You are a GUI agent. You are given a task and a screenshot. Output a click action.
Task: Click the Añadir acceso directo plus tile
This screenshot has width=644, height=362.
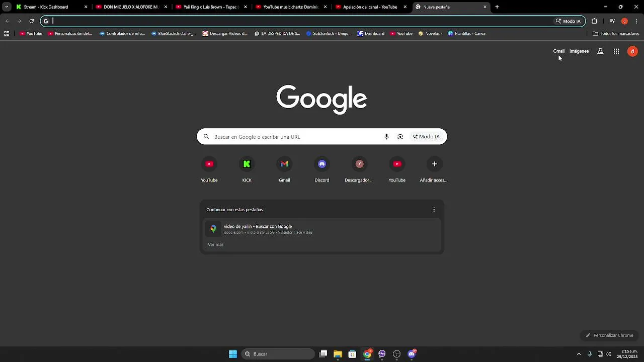tap(434, 169)
